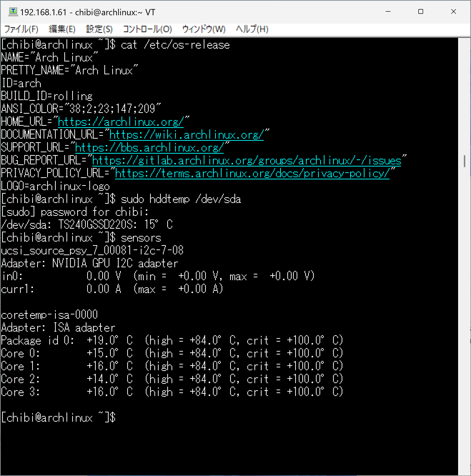Open the gitlab.archlinux.org issues link
471x476 pixels.
(x=246, y=161)
